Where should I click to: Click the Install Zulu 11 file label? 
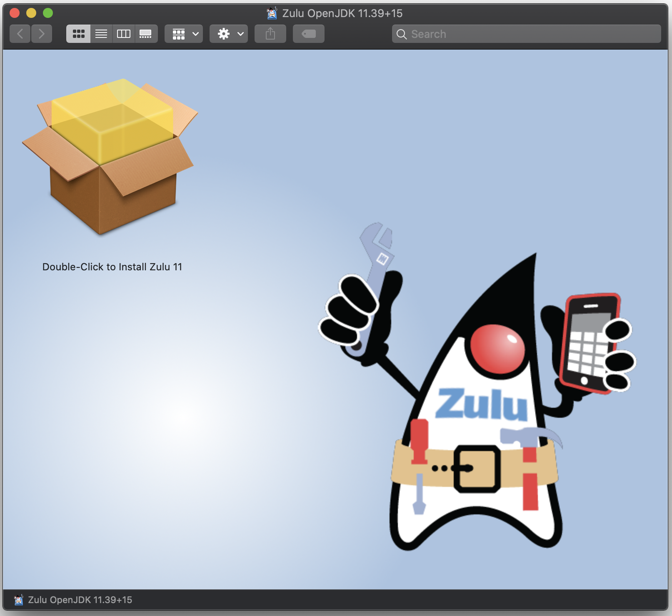(x=112, y=267)
